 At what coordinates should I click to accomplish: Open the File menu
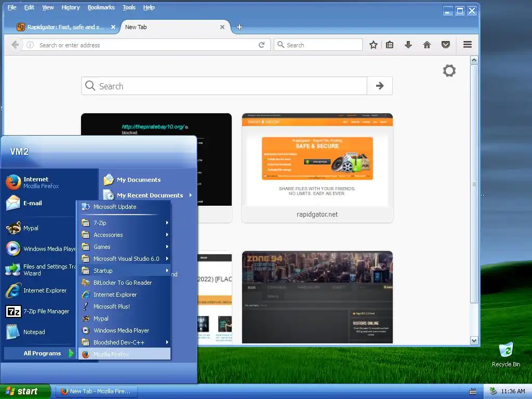point(12,7)
